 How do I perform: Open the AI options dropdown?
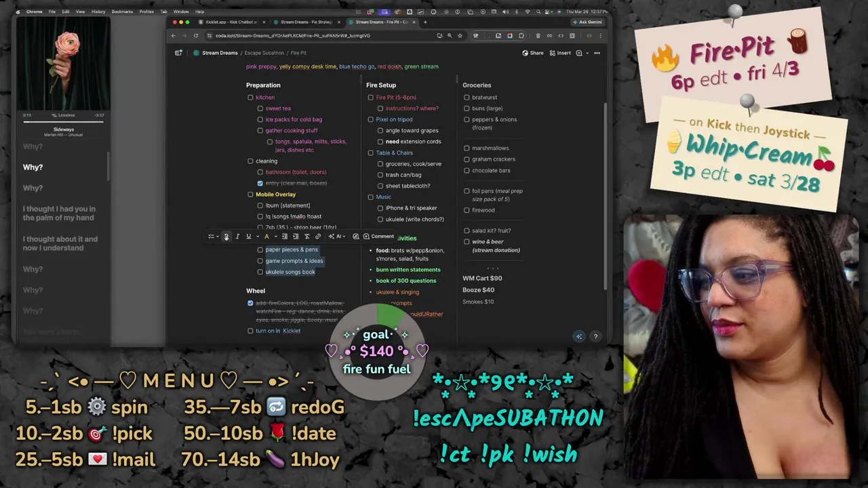[341, 237]
